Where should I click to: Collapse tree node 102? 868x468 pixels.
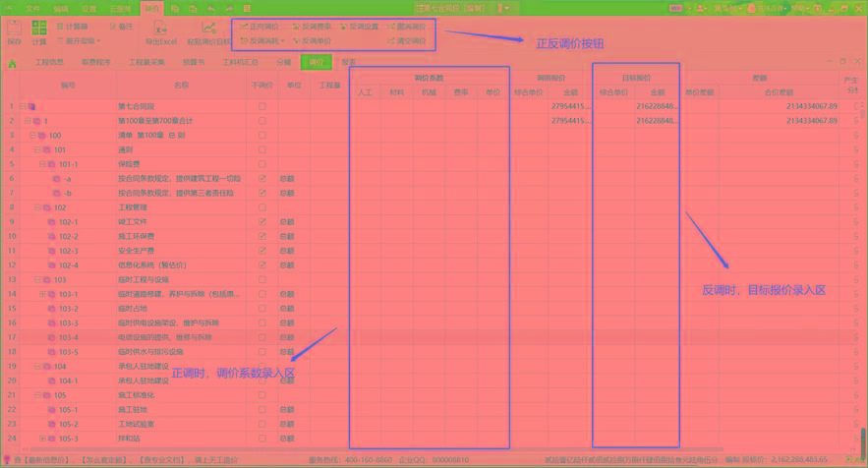click(37, 207)
